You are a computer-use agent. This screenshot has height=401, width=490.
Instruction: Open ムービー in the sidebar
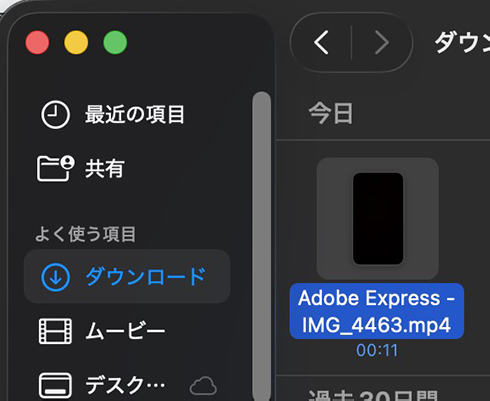[125, 331]
